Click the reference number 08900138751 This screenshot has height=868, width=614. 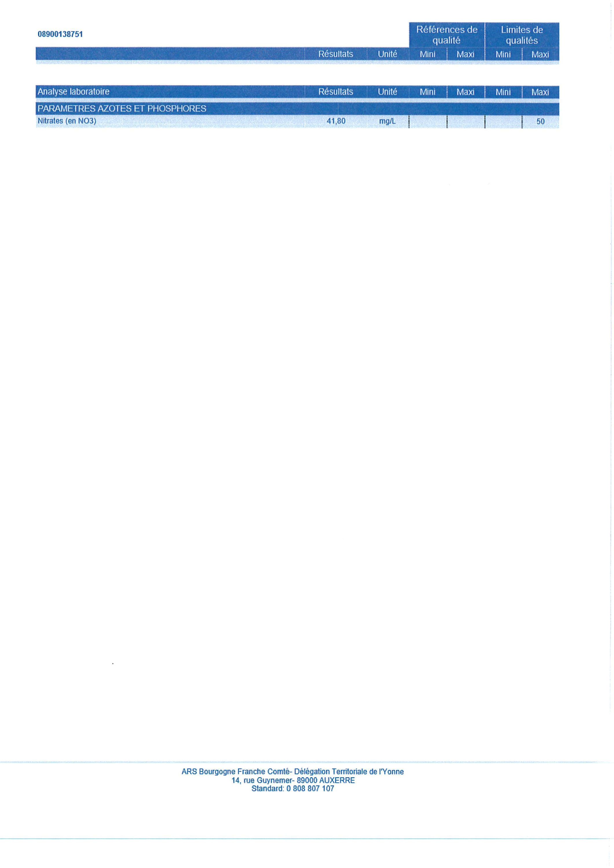pos(60,34)
